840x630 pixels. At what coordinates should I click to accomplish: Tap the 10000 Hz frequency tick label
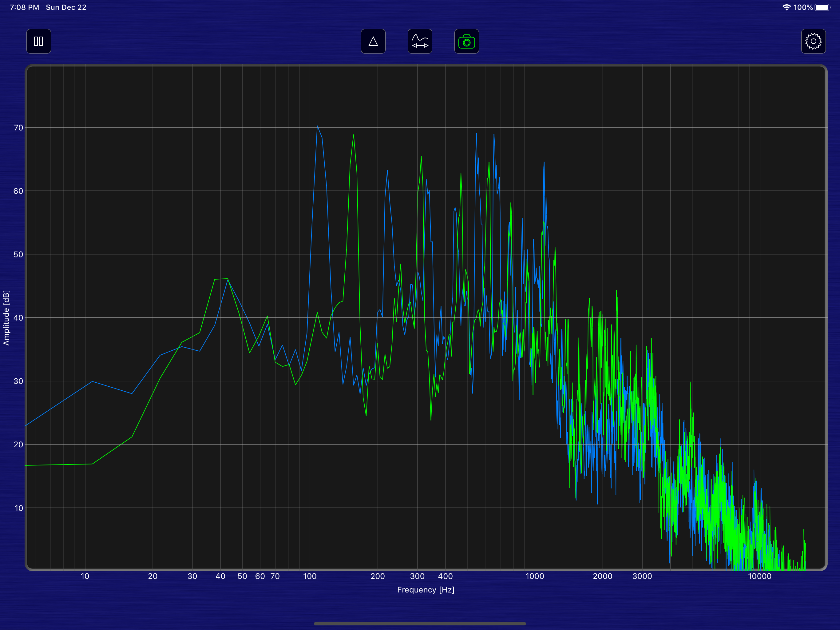tap(759, 576)
